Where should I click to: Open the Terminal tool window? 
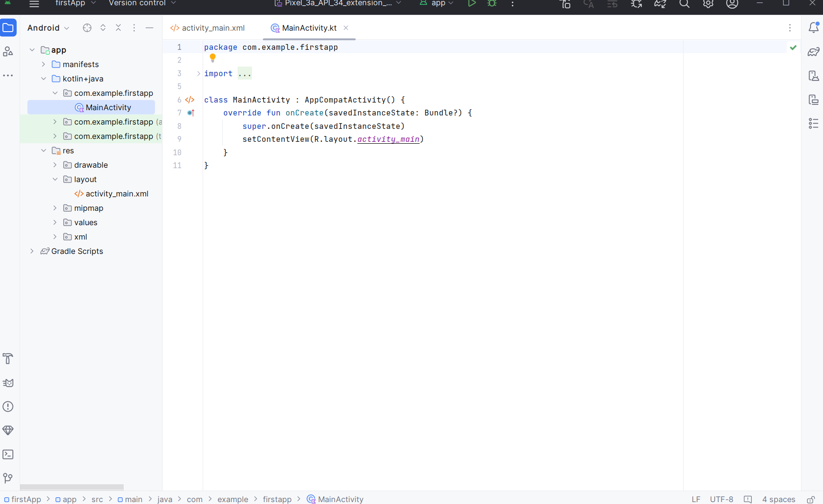[x=8, y=454]
